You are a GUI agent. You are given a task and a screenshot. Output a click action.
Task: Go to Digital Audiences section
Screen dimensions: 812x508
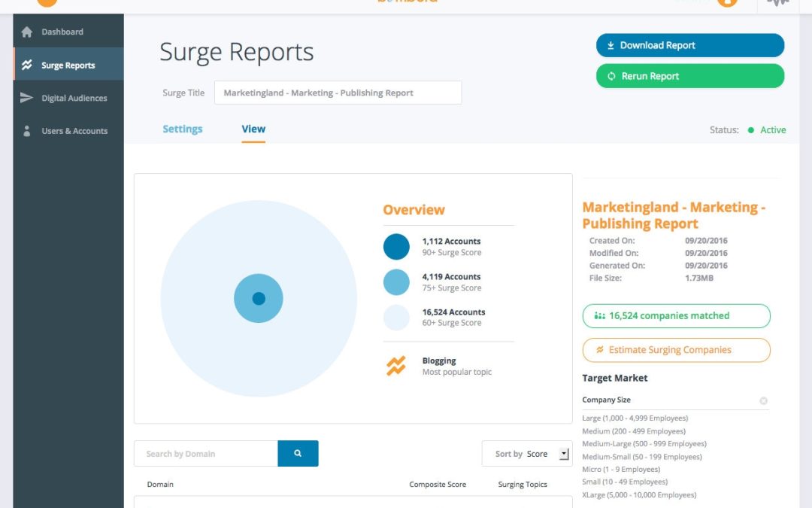(68, 98)
